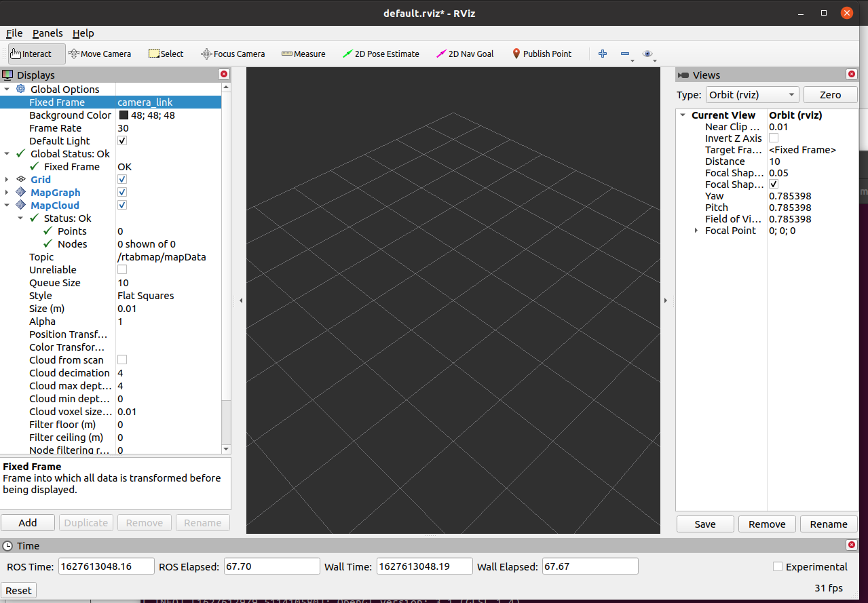Choose the Focus Camera tool

[233, 54]
